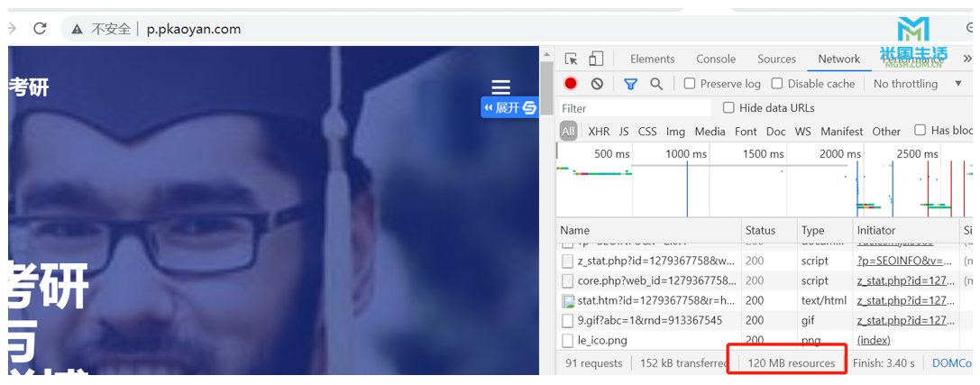This screenshot has width=980, height=385.
Task: Click the 91 requests status entry
Action: [x=594, y=363]
